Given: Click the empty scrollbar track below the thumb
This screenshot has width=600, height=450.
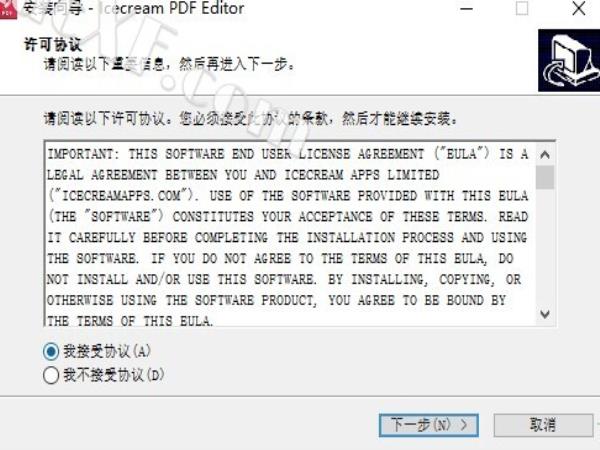Looking at the screenshot, I should (545, 247).
